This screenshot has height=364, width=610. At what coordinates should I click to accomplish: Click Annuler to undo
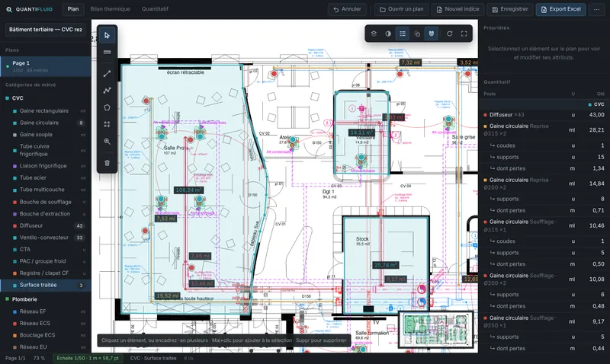click(347, 9)
